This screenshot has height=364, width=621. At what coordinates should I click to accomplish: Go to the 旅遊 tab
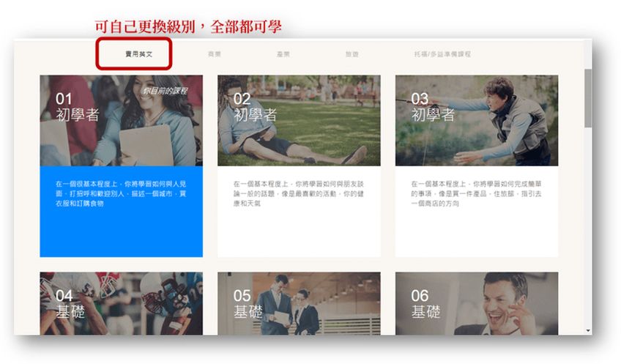click(352, 54)
